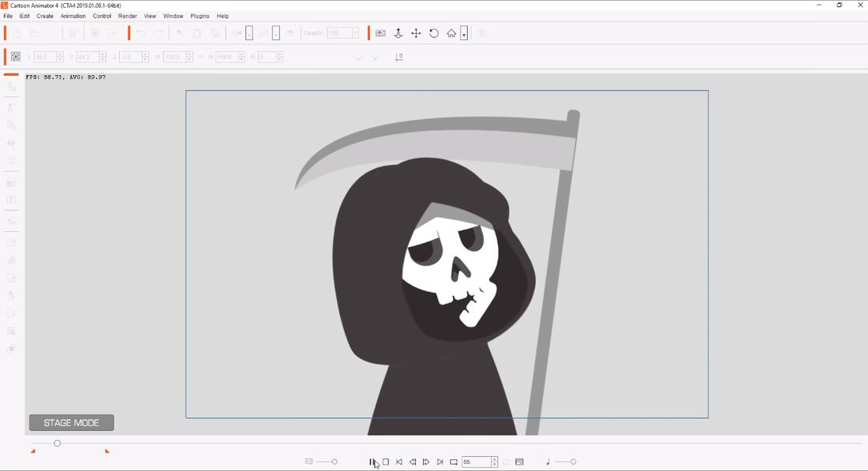Click the playhead on the timeline scrubber

tap(57, 443)
